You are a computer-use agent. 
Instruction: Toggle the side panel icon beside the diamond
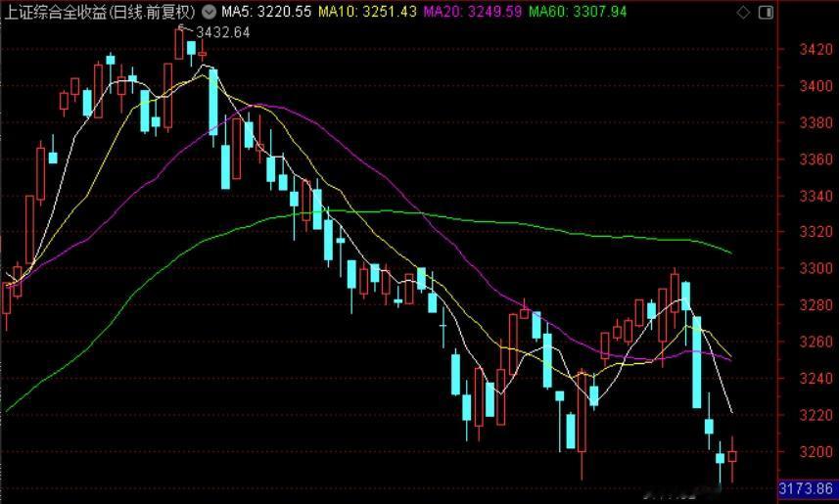pos(767,13)
